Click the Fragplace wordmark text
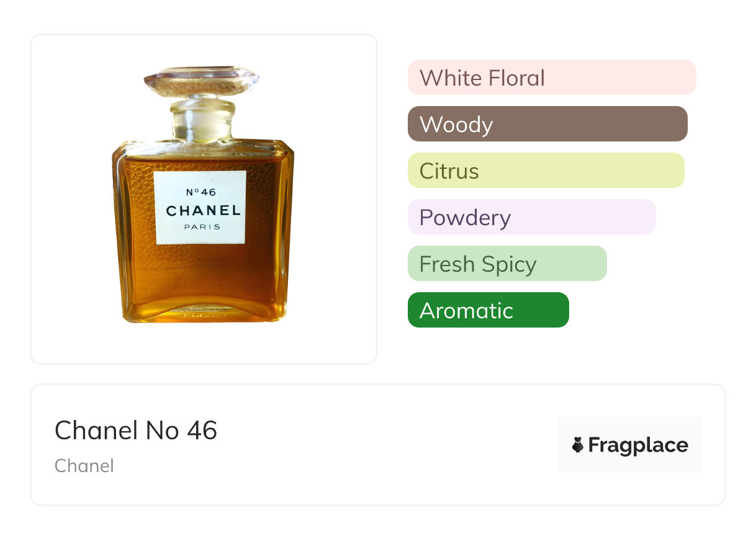The width and height of the screenshot is (756, 536). (x=637, y=445)
